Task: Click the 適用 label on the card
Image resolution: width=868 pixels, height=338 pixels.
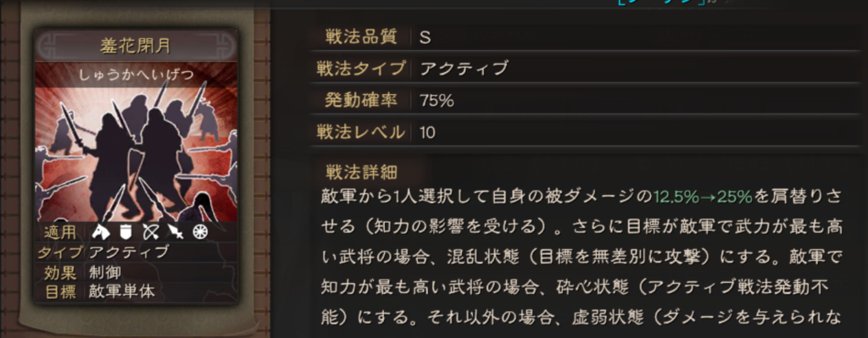Action: coord(60,232)
